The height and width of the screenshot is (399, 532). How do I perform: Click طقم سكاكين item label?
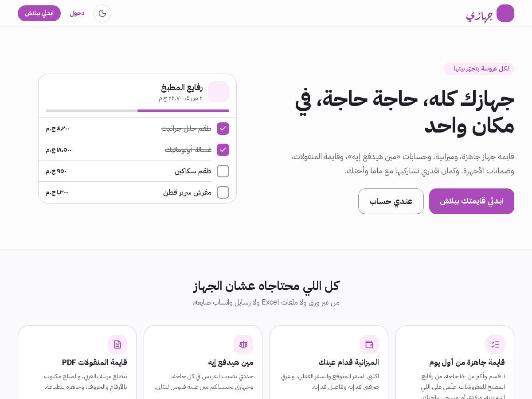coord(193,171)
